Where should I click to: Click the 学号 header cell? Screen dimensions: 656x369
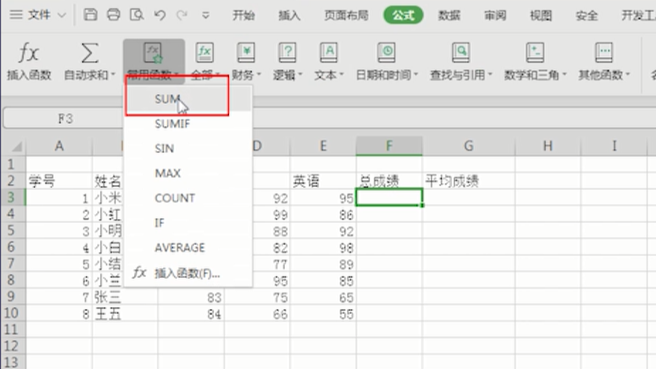59,181
